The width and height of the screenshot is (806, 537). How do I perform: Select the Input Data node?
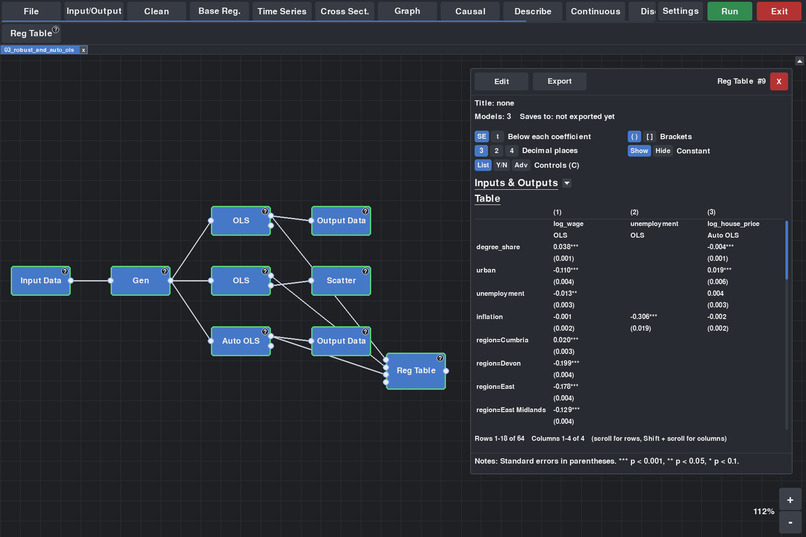point(41,281)
